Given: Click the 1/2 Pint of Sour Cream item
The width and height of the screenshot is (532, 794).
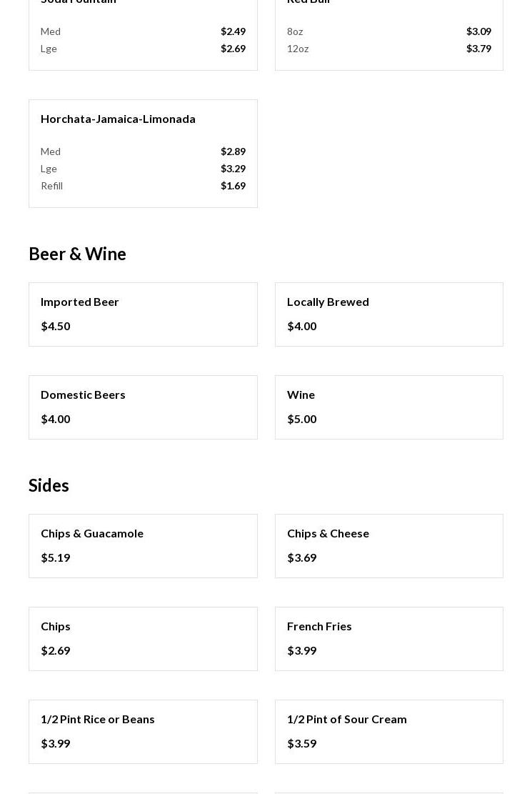Looking at the screenshot, I should point(388,731).
